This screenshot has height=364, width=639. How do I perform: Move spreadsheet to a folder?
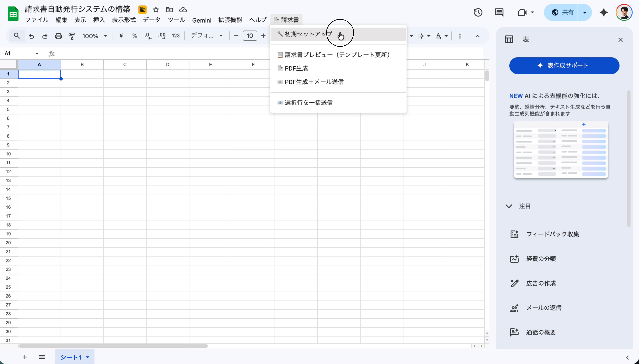click(169, 10)
